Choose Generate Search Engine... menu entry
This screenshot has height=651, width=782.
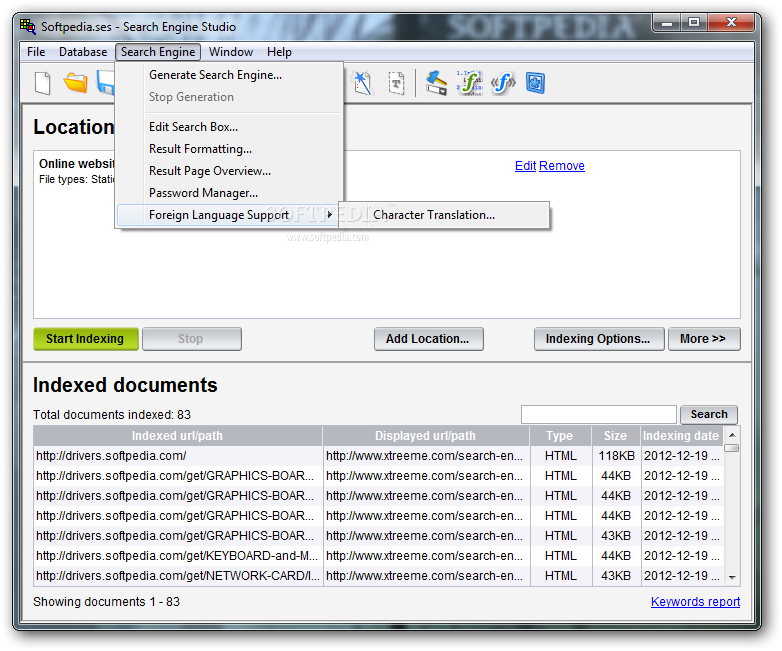[x=230, y=75]
